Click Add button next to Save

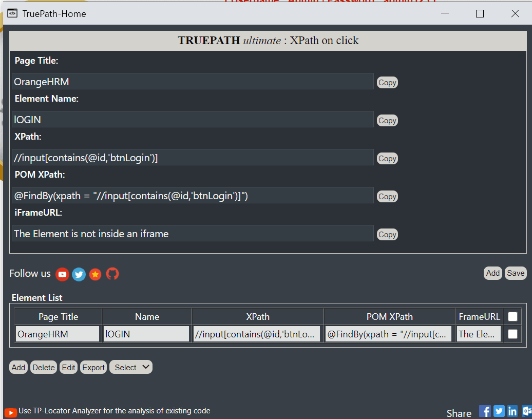492,273
